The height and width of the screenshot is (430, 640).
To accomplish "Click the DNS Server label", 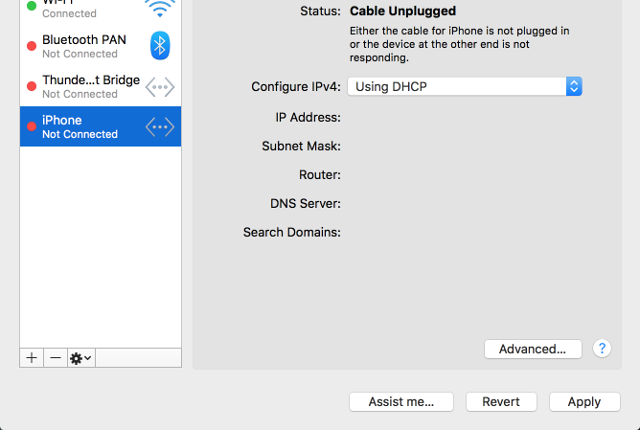I will click(305, 203).
